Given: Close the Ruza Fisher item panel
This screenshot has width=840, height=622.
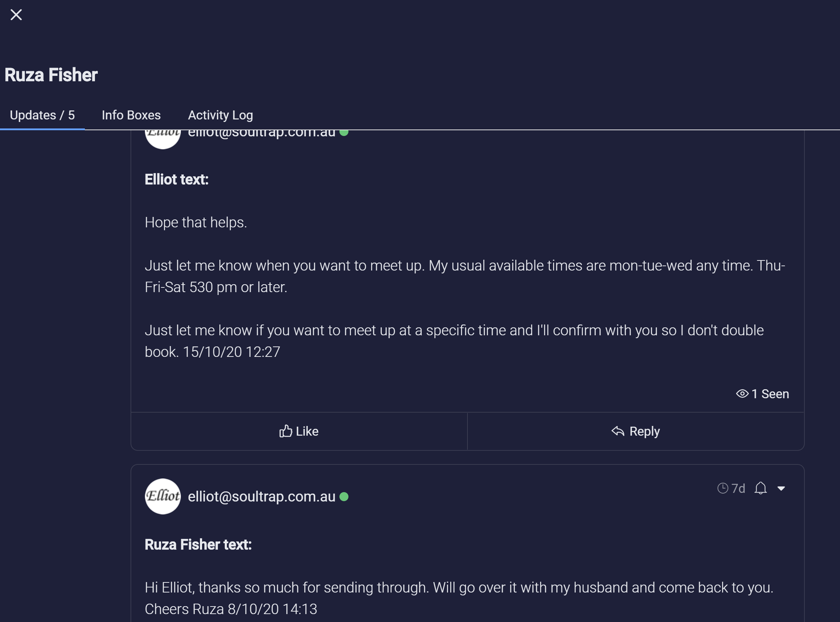Looking at the screenshot, I should click(16, 15).
